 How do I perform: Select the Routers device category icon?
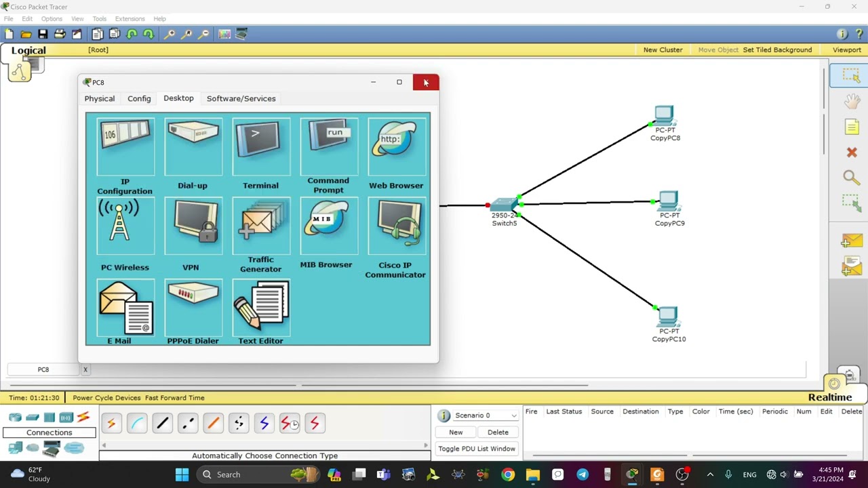15,418
